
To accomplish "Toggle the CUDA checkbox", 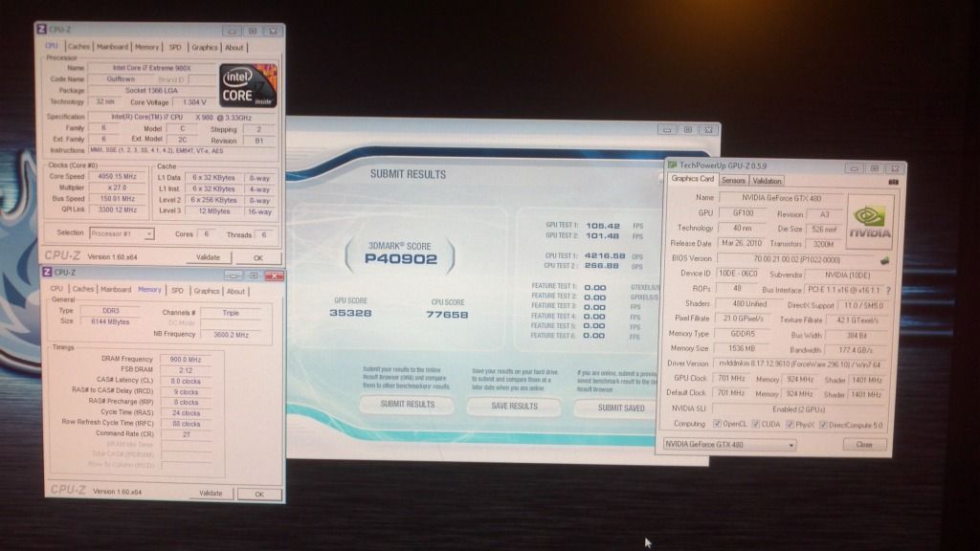I will pos(757,423).
